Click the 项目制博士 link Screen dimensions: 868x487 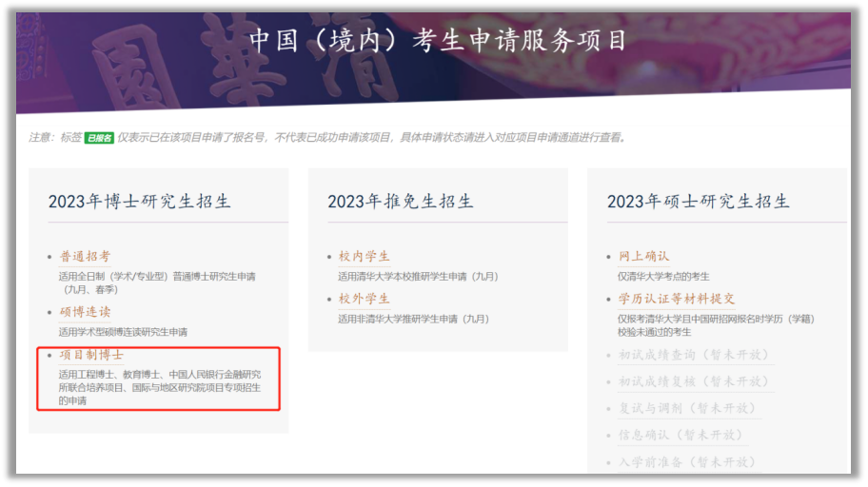coord(91,355)
